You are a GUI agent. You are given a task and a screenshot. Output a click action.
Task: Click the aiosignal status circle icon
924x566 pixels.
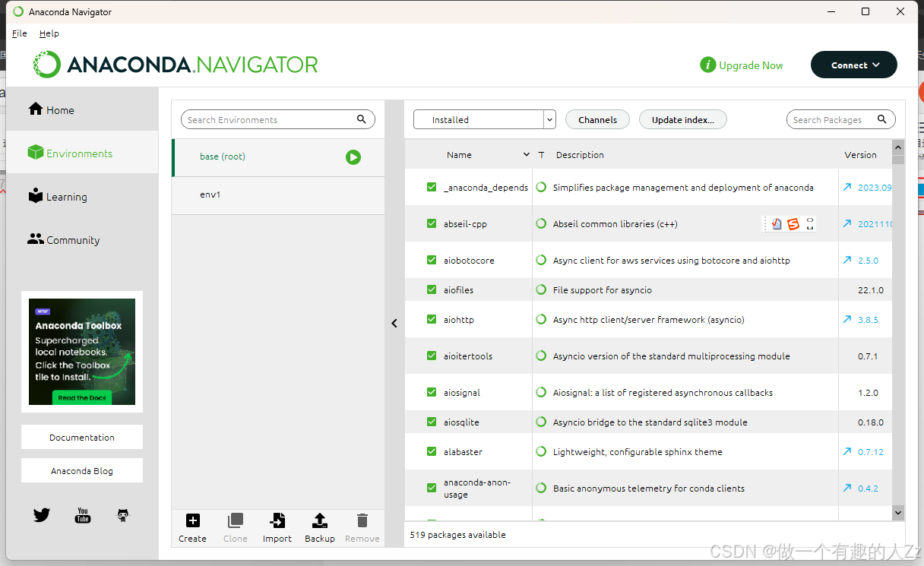(541, 392)
